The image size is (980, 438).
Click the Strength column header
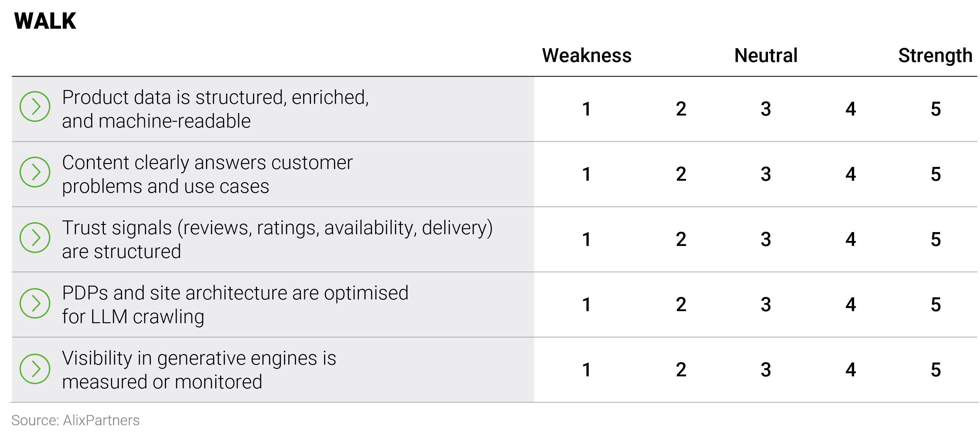pyautogui.click(x=935, y=56)
